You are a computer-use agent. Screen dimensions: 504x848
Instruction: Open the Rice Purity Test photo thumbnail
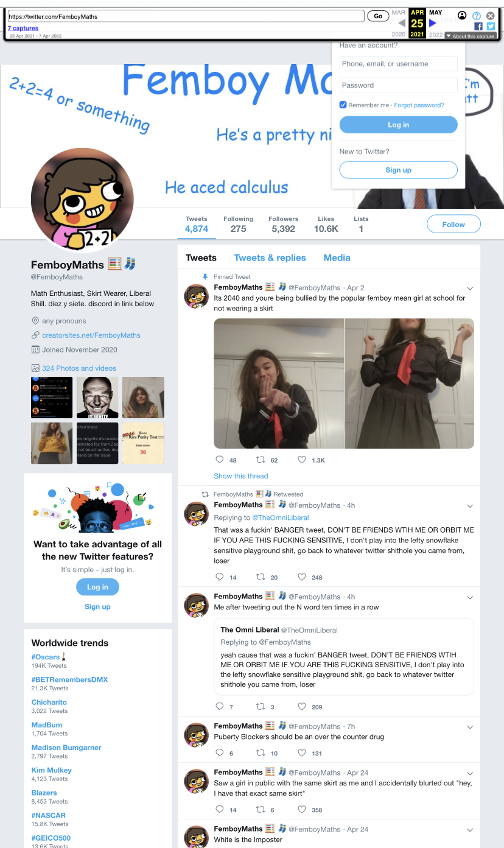point(143,443)
